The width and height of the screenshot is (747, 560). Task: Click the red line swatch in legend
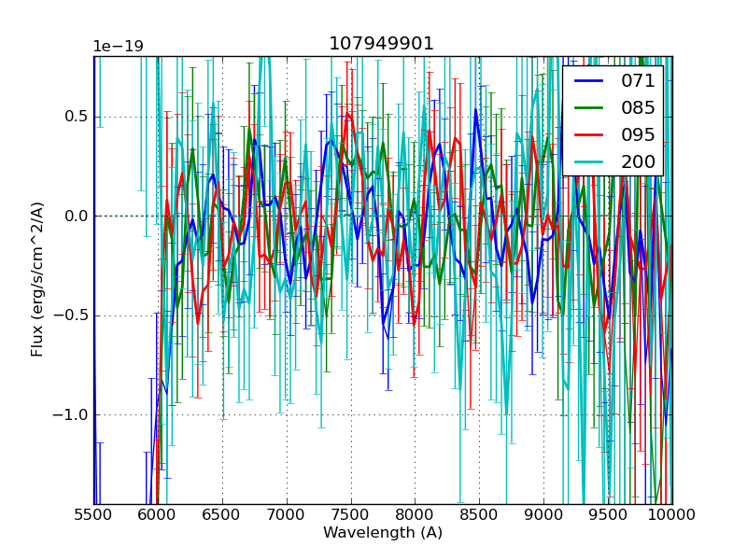click(x=588, y=135)
